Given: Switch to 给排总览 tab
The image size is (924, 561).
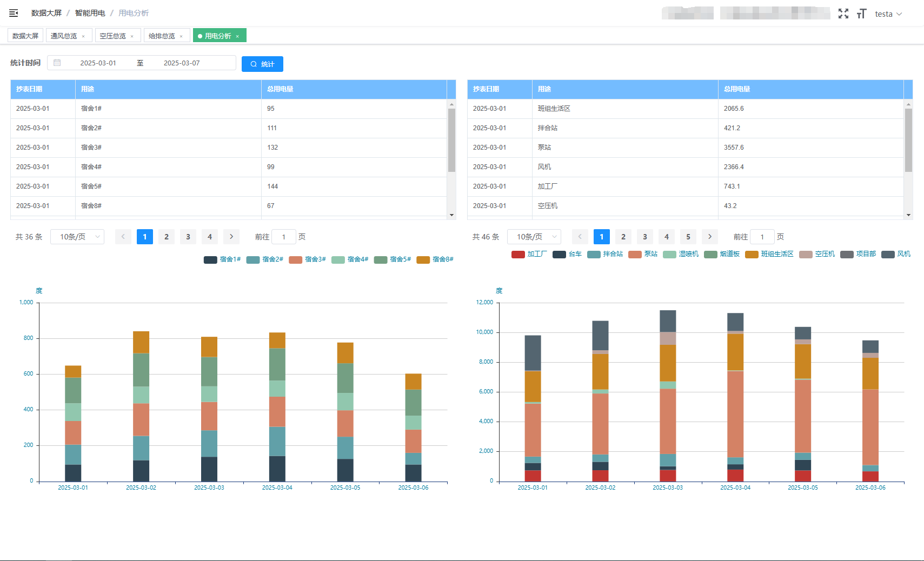Looking at the screenshot, I should 162,36.
